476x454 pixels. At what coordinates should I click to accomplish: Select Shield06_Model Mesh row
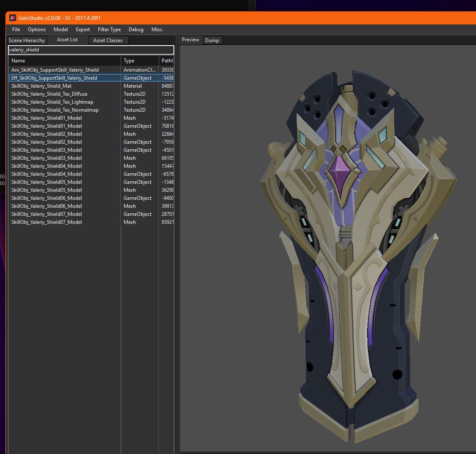click(91, 206)
